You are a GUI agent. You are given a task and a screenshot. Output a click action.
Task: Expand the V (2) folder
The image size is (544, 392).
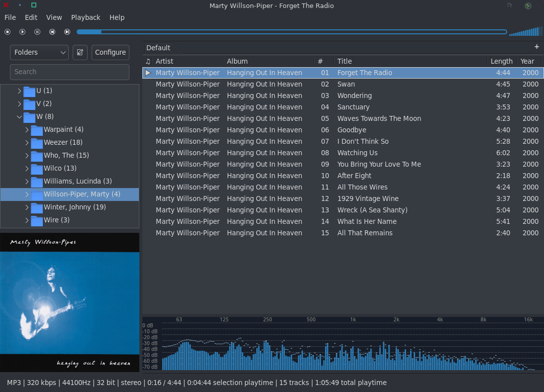click(19, 104)
